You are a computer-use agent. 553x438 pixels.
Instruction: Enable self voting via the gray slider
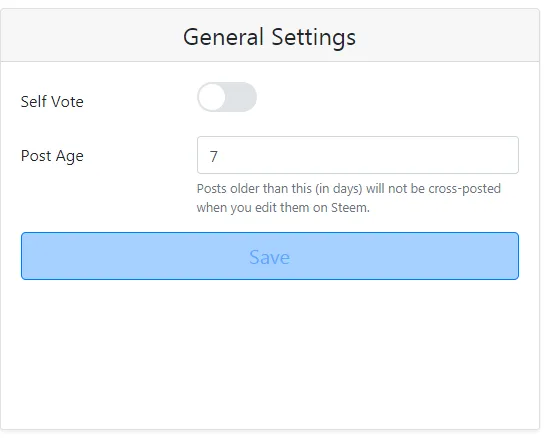(227, 97)
